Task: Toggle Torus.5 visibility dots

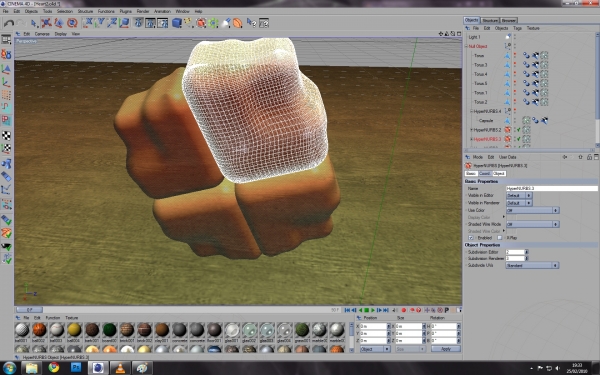Action: 515,83
